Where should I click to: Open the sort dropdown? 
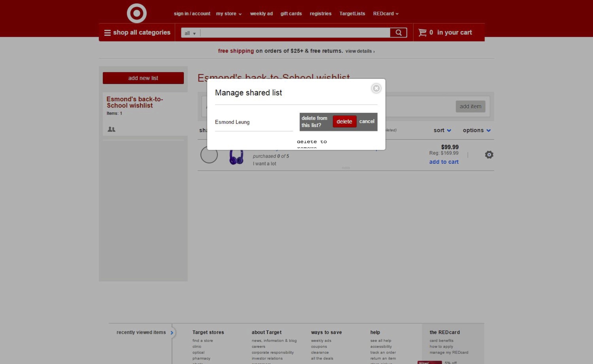442,130
